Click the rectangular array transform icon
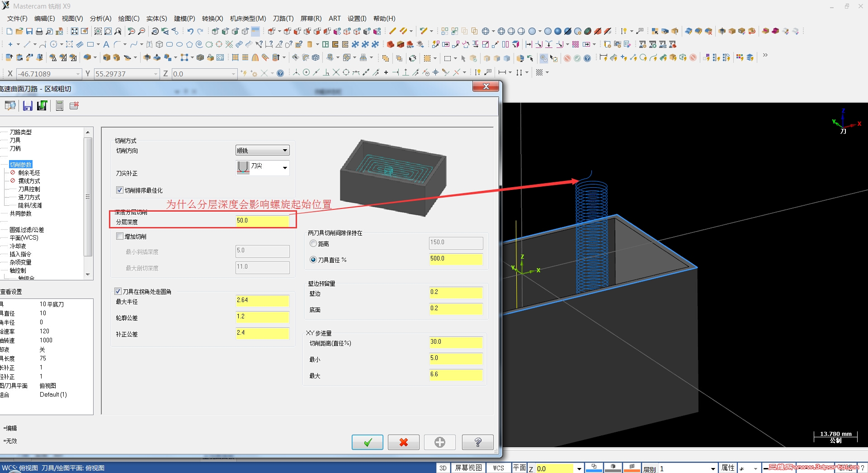This screenshot has width=868, height=473. [576, 44]
